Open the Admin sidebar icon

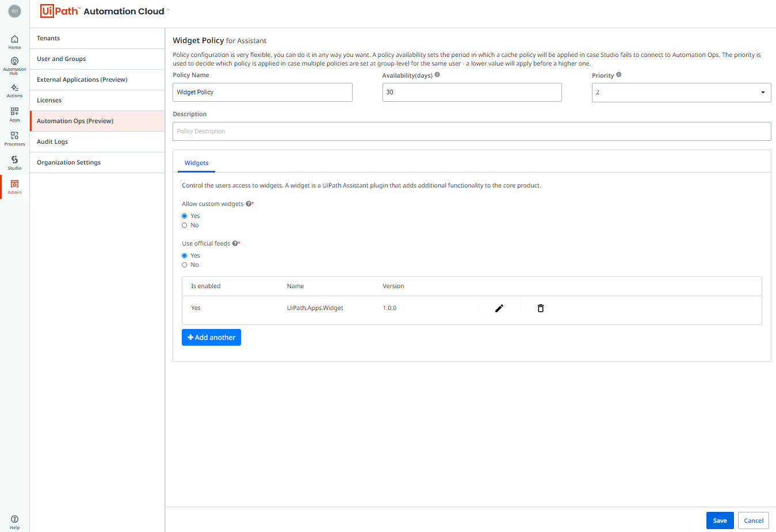click(x=14, y=187)
